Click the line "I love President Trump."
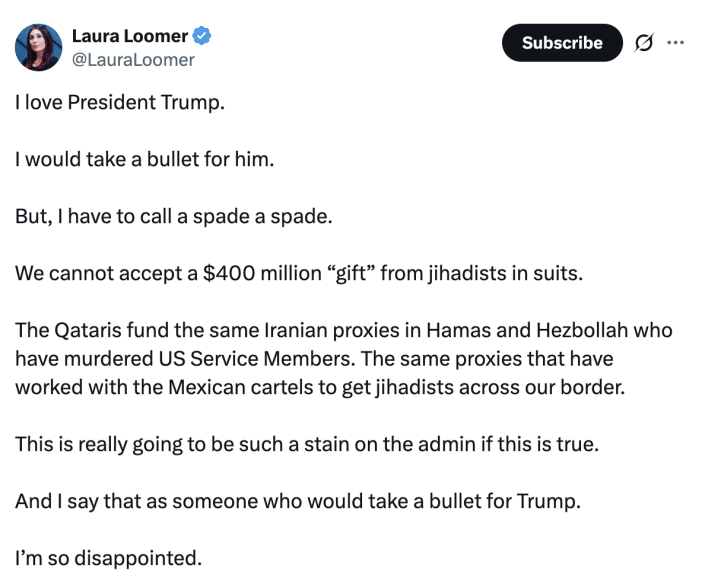 tap(120, 103)
